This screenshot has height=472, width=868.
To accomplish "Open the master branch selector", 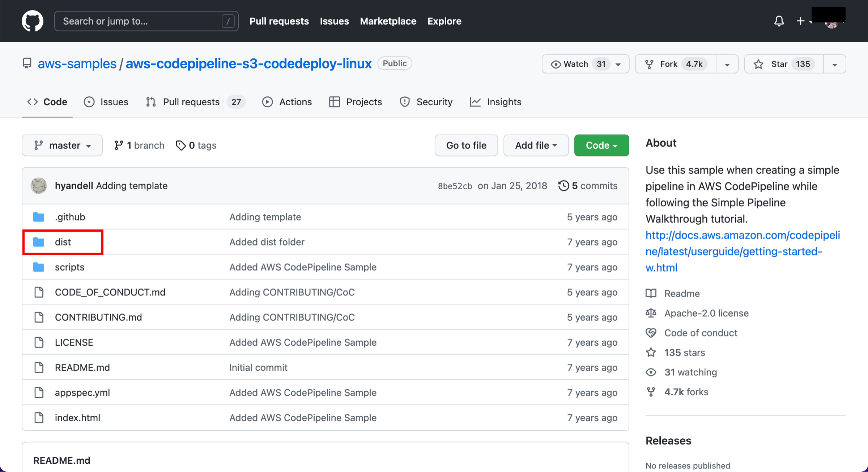I will coord(62,145).
